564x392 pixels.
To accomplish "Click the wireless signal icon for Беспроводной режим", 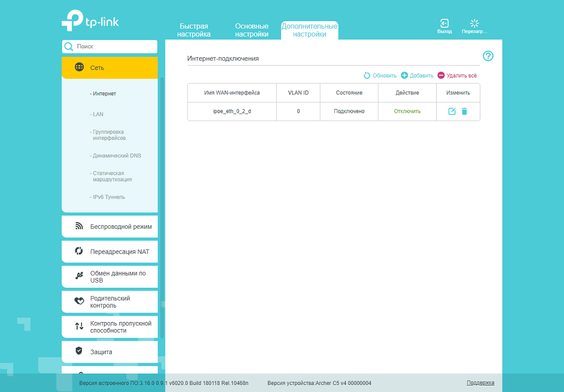I will (x=79, y=226).
